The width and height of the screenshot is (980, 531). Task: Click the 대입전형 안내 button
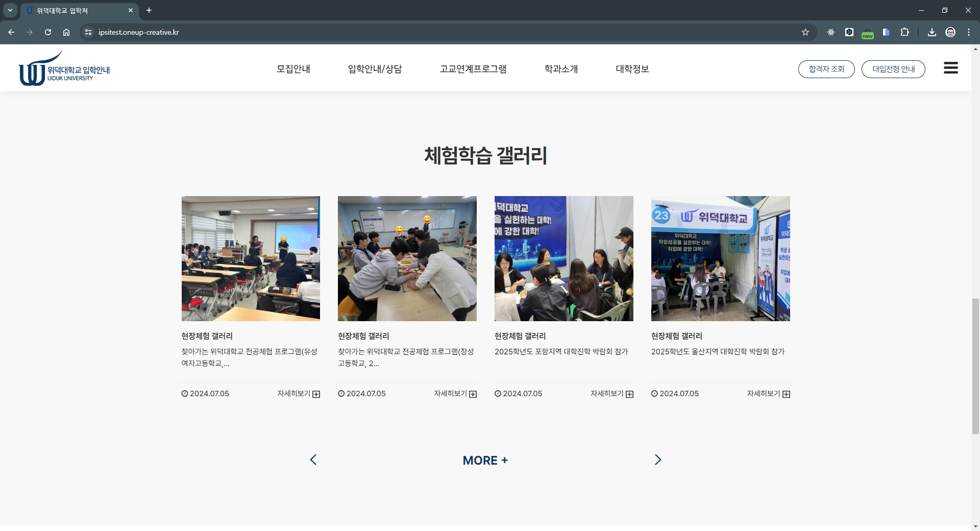click(x=893, y=69)
